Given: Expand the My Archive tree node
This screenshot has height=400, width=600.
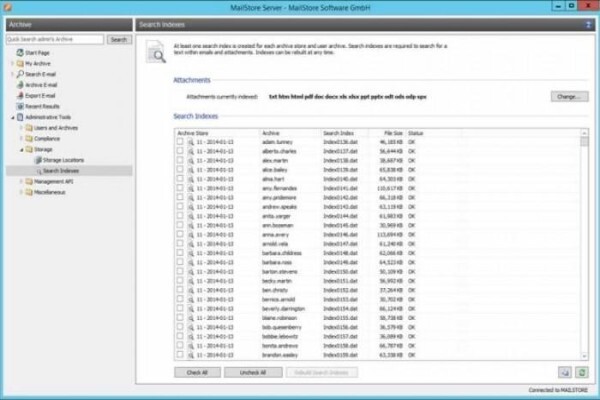Looking at the screenshot, I should point(13,64).
